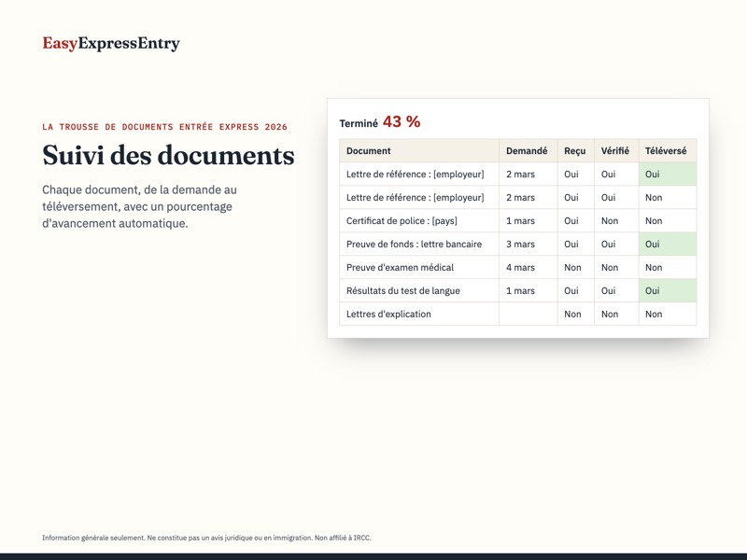Click the 'Terminé' label above the table
This screenshot has width=747, height=560.
359,123
